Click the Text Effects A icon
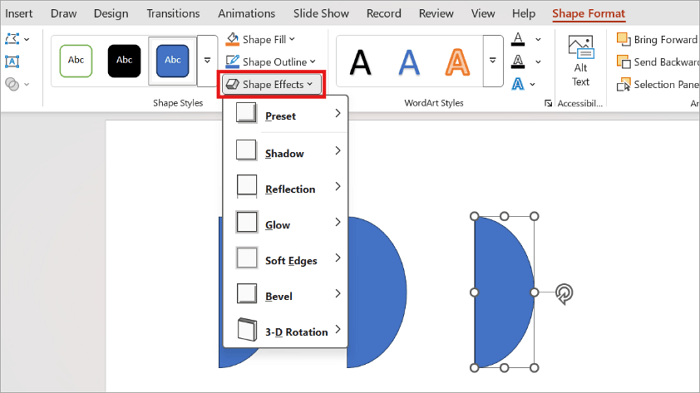Viewport: 700px width, 393px height. [x=518, y=84]
